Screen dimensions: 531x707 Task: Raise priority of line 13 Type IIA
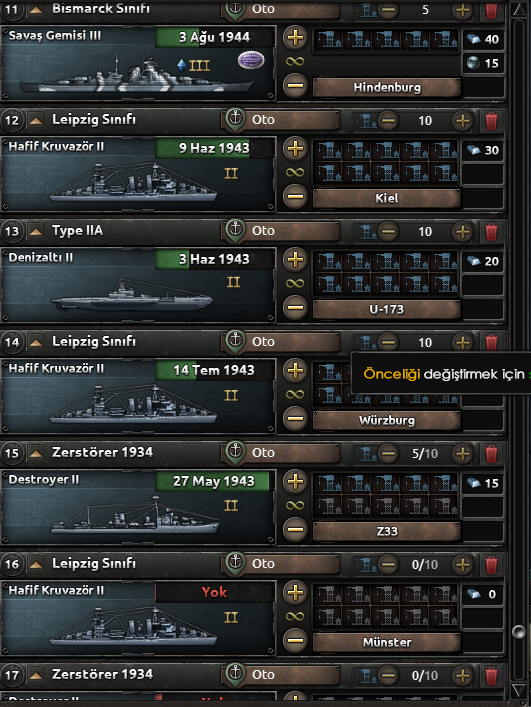click(x=36, y=231)
